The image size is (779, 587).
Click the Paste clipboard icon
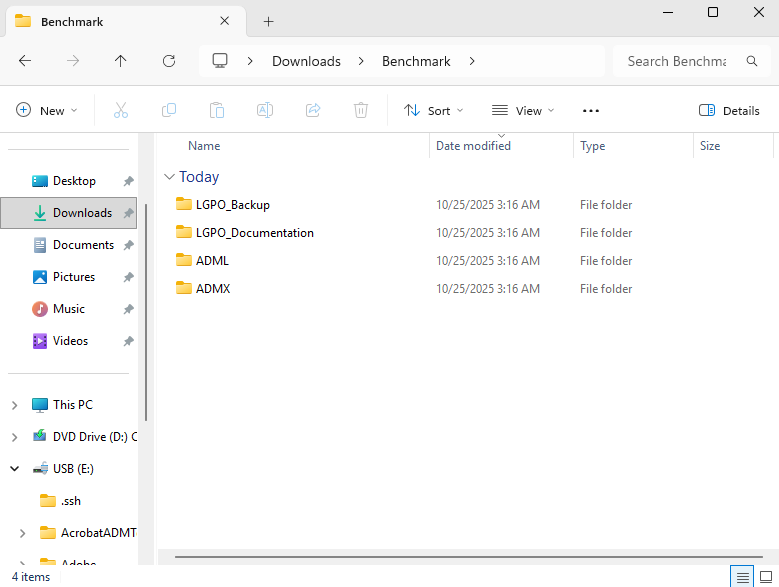click(x=217, y=111)
